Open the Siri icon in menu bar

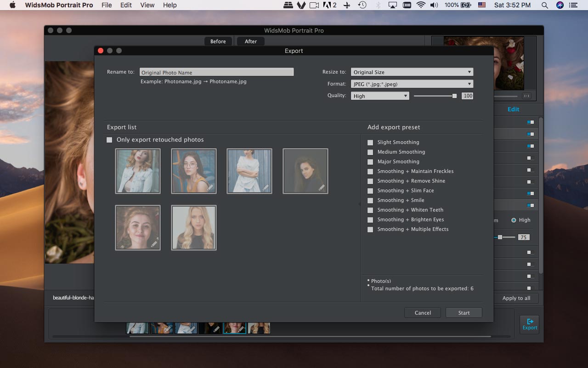(x=560, y=5)
